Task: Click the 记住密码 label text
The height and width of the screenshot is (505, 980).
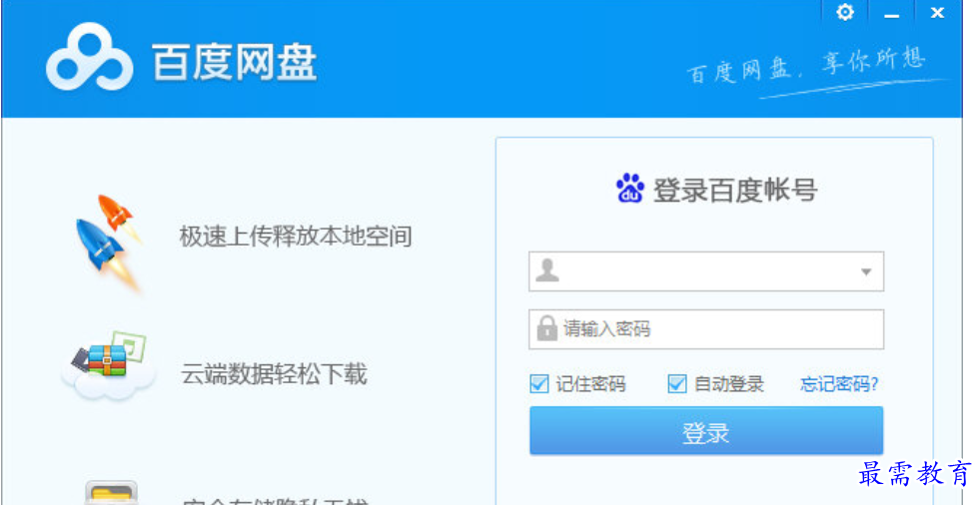Action: [590, 384]
